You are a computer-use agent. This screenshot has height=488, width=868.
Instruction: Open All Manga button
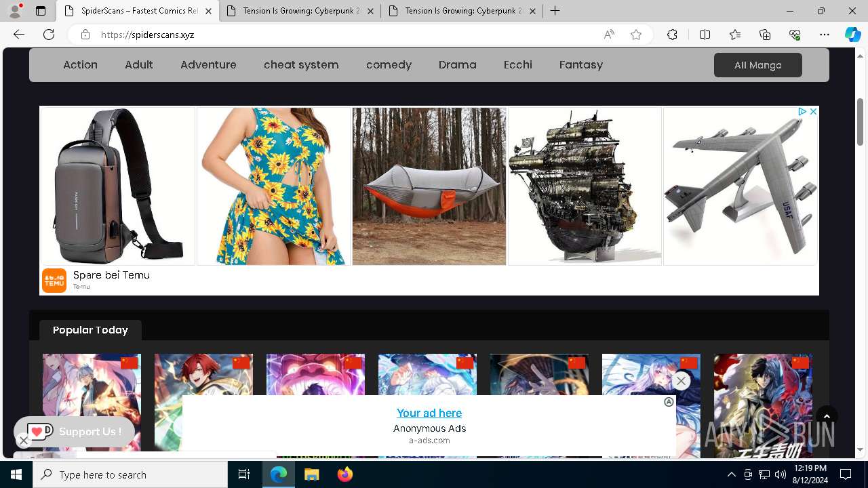point(758,65)
